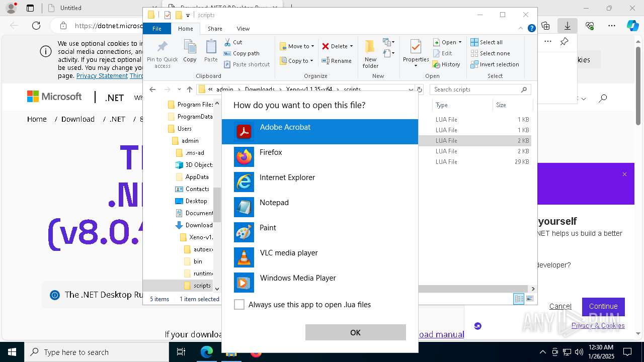Select Windows Media Player in the list
644x362 pixels.
click(x=319, y=283)
